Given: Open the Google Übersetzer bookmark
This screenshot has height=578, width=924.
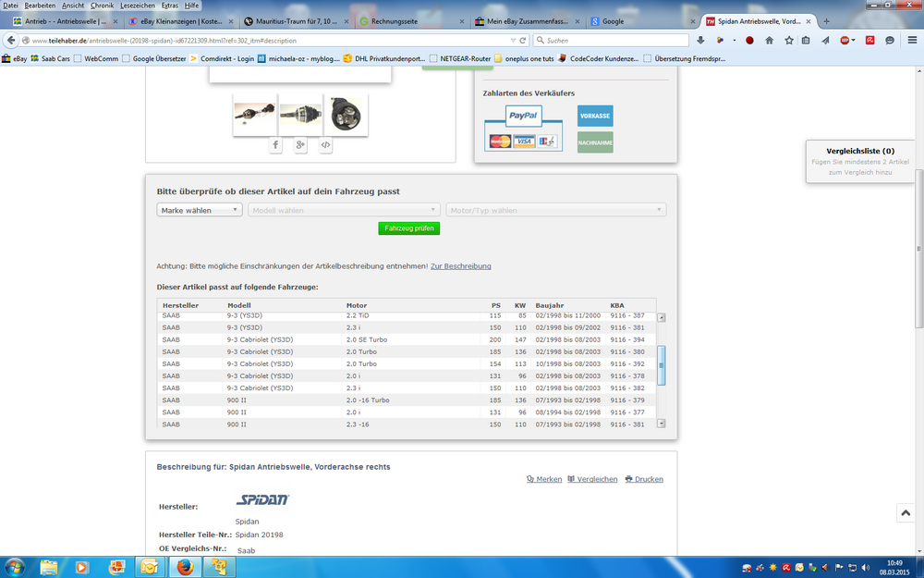Looking at the screenshot, I should tap(153, 58).
